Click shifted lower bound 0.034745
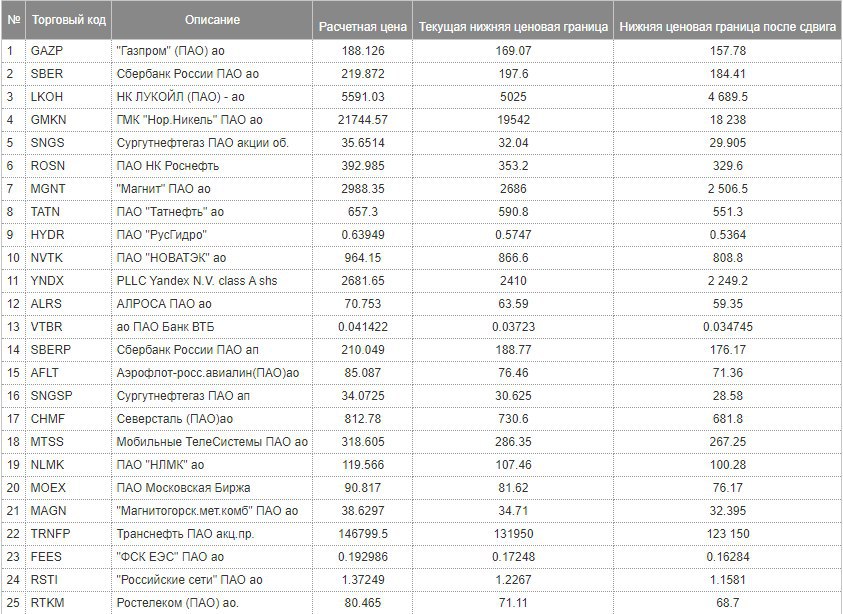The width and height of the screenshot is (843, 614). click(x=728, y=327)
